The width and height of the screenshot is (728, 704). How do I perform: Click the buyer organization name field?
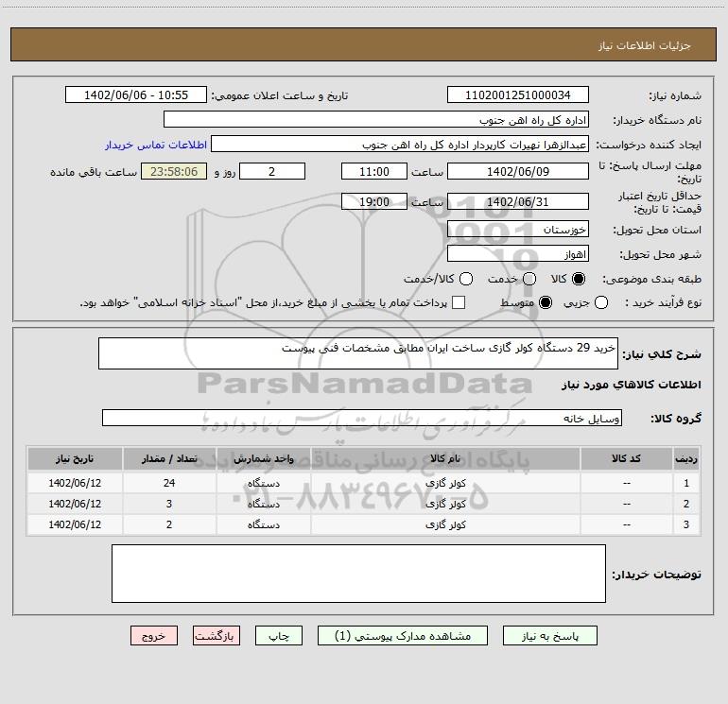point(376,120)
